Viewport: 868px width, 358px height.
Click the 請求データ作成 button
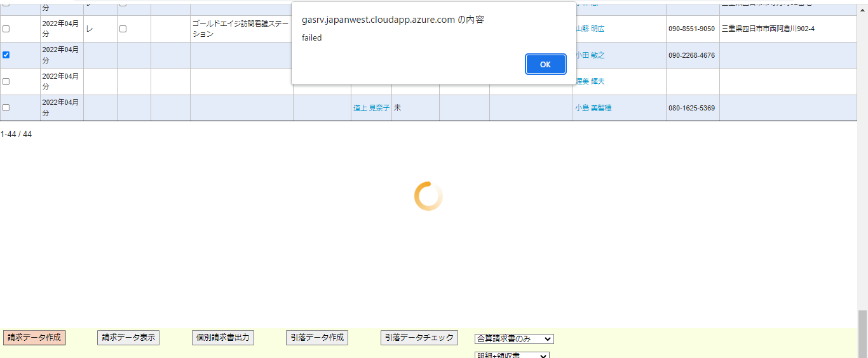(x=34, y=338)
